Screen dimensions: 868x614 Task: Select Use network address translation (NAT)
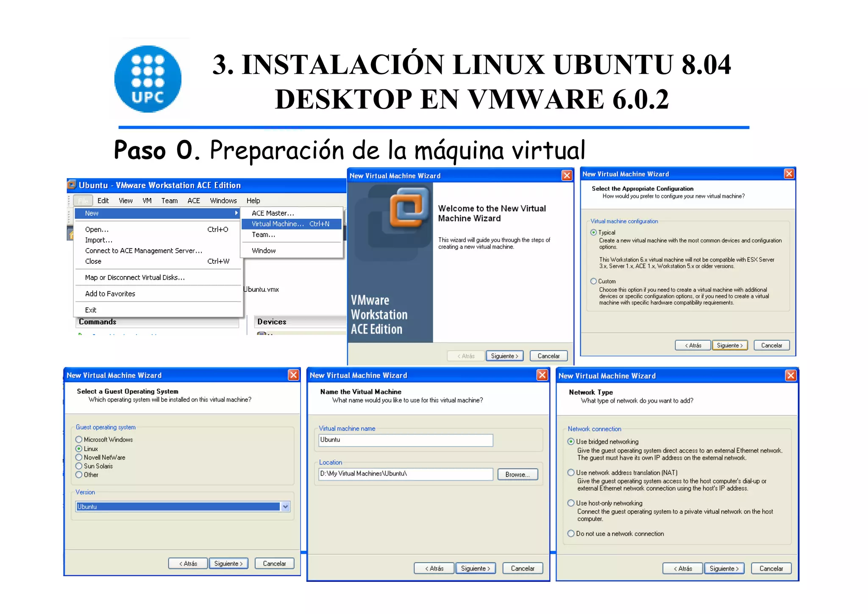tap(571, 472)
